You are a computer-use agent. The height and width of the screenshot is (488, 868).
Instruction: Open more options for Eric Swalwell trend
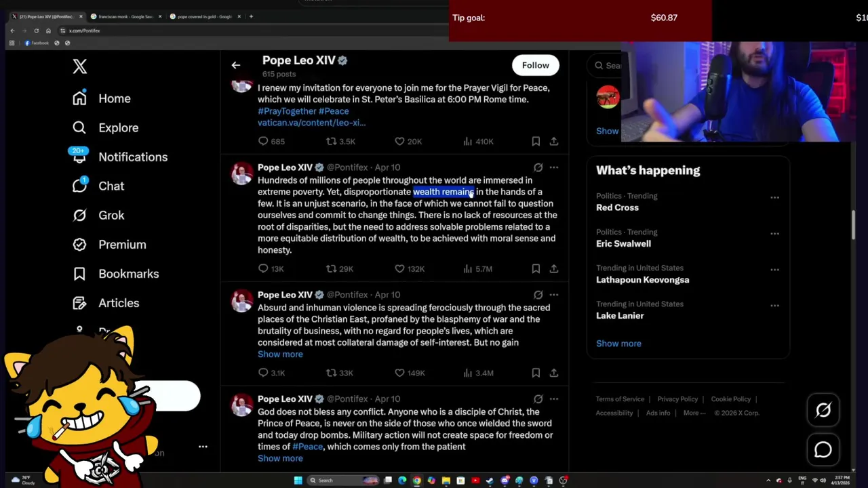(774, 233)
